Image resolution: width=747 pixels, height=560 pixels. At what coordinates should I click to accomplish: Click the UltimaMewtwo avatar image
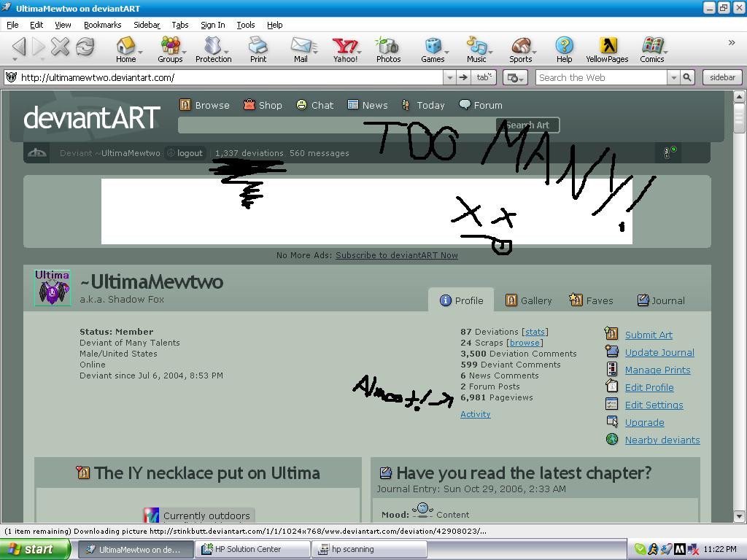[x=53, y=288]
